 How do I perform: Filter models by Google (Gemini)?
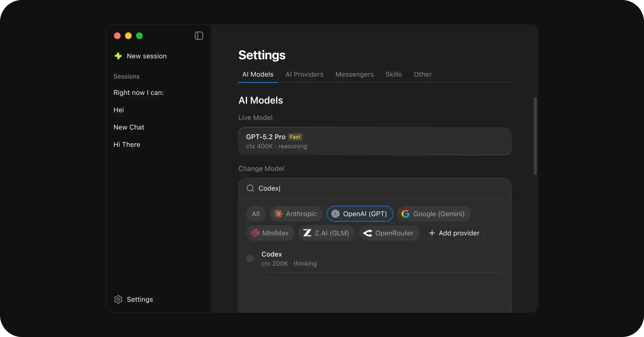434,214
